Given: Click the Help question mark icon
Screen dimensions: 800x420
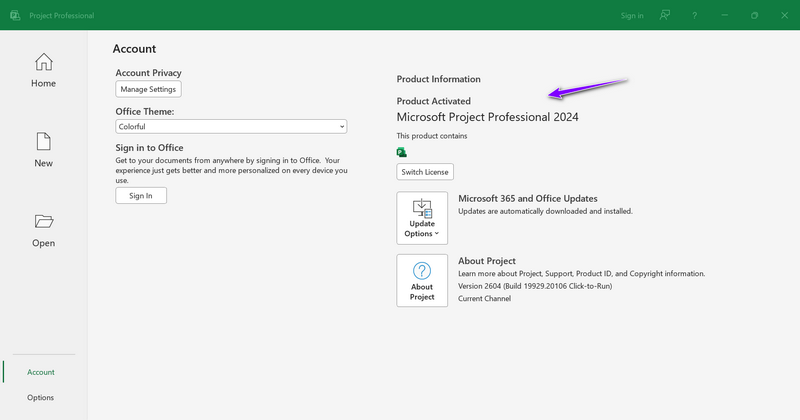Looking at the screenshot, I should (x=694, y=16).
